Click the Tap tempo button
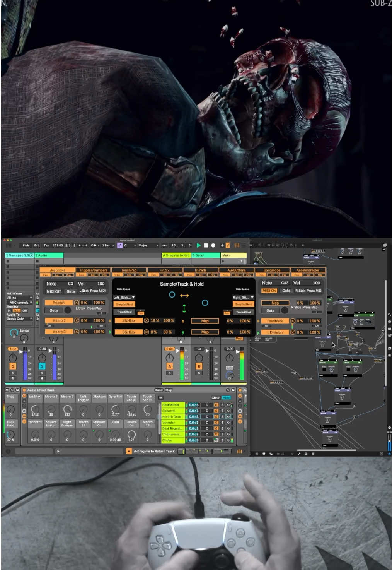 (46, 245)
